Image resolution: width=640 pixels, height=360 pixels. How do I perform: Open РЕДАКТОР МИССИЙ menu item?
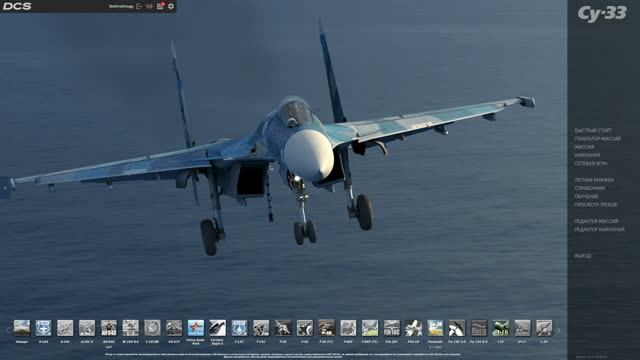tap(597, 221)
